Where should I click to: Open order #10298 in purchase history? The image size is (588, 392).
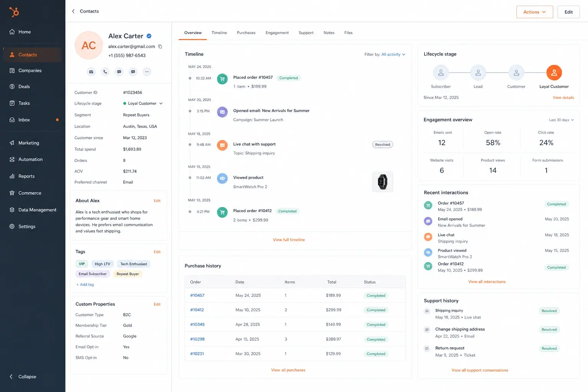(198, 339)
